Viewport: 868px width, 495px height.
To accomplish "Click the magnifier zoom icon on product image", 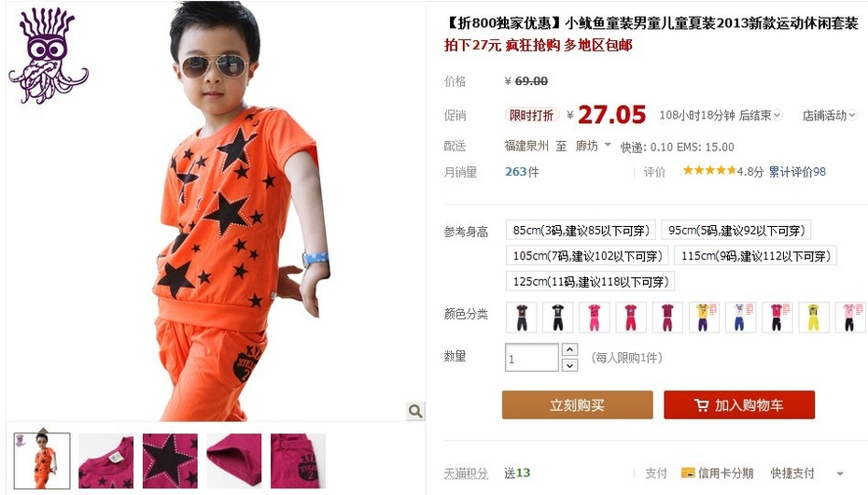I will click(x=415, y=411).
